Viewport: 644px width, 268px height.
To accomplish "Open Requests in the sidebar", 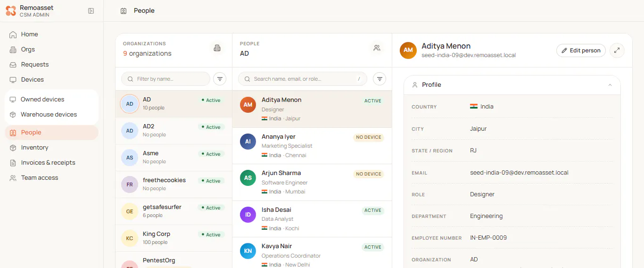I will point(51,65).
